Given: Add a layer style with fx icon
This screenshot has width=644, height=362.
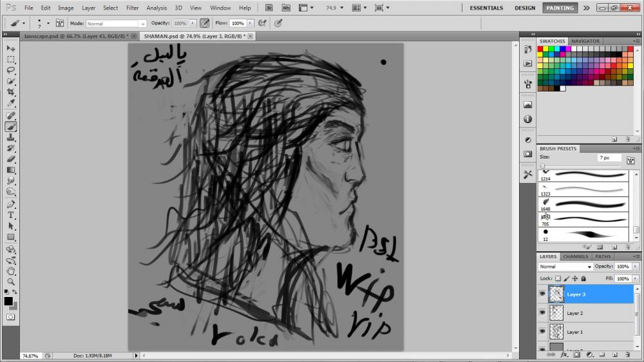Looking at the screenshot, I should (564, 354).
